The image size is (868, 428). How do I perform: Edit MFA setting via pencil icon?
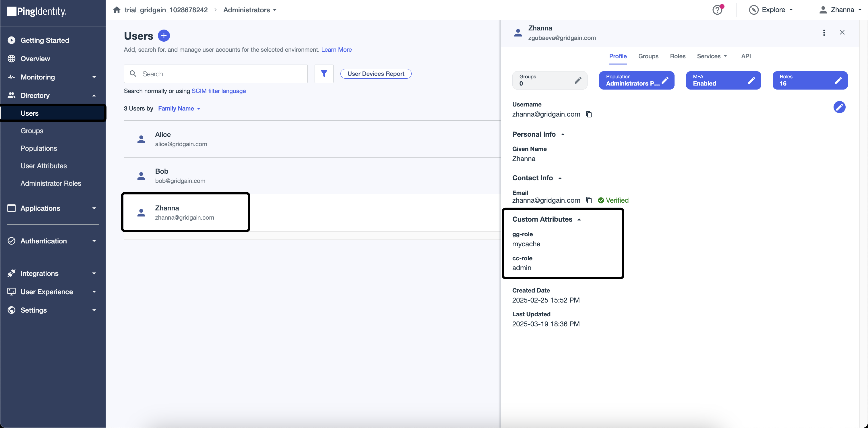click(751, 80)
